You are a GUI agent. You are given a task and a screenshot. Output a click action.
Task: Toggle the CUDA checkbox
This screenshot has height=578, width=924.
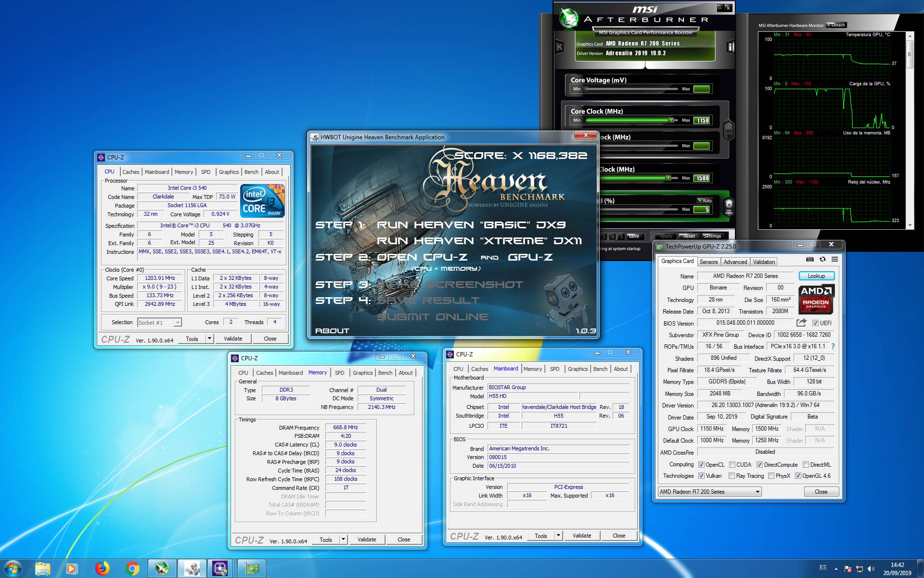tap(732, 465)
